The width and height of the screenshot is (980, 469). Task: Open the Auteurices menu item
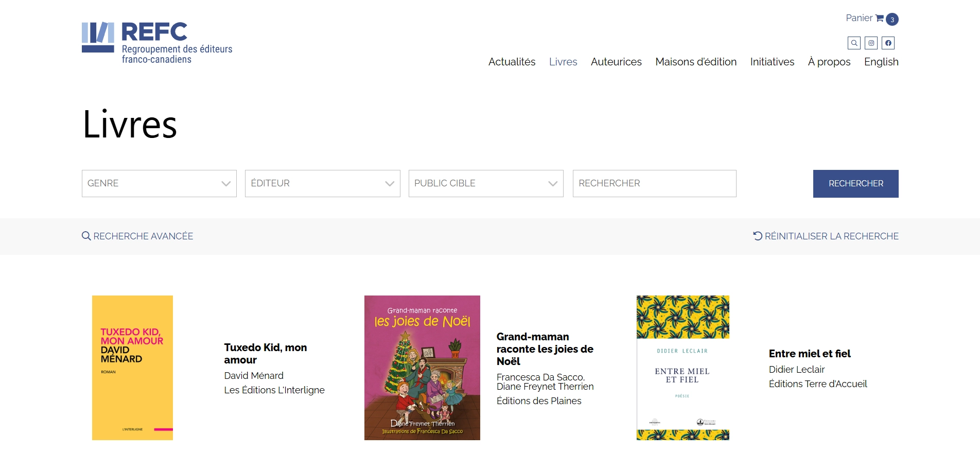(616, 62)
